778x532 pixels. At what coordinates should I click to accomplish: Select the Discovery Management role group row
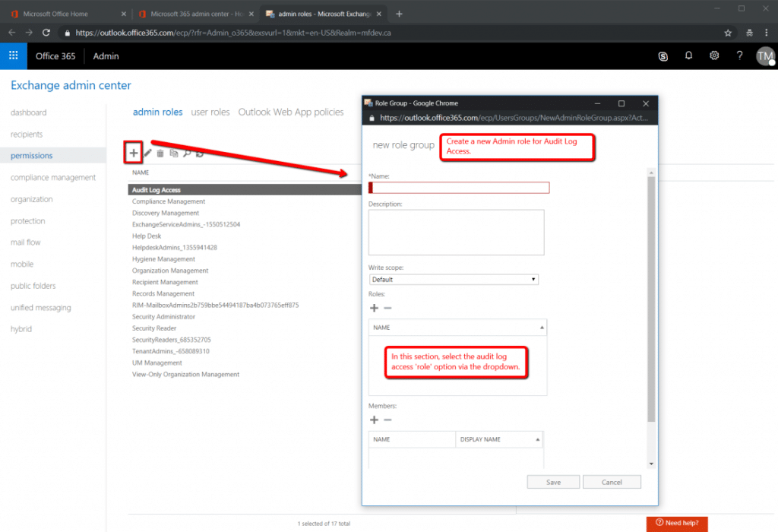245,213
